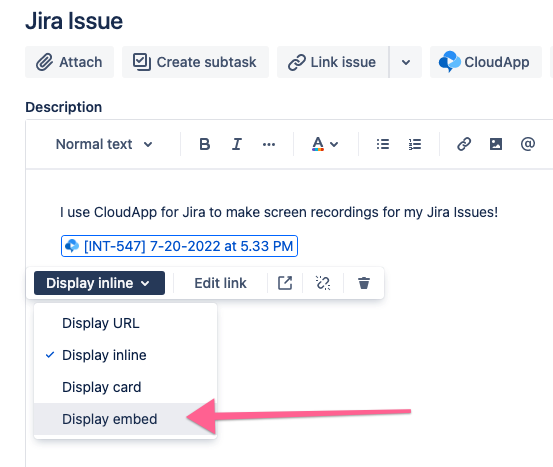
Task: Delete the link with trash icon
Action: 364,283
